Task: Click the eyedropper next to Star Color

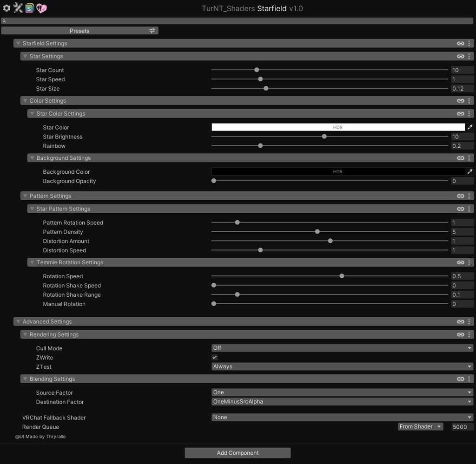Action: (x=470, y=127)
